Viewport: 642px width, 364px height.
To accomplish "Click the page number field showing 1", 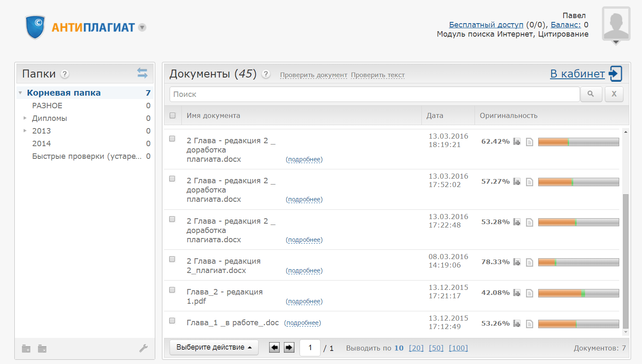I will pyautogui.click(x=310, y=348).
